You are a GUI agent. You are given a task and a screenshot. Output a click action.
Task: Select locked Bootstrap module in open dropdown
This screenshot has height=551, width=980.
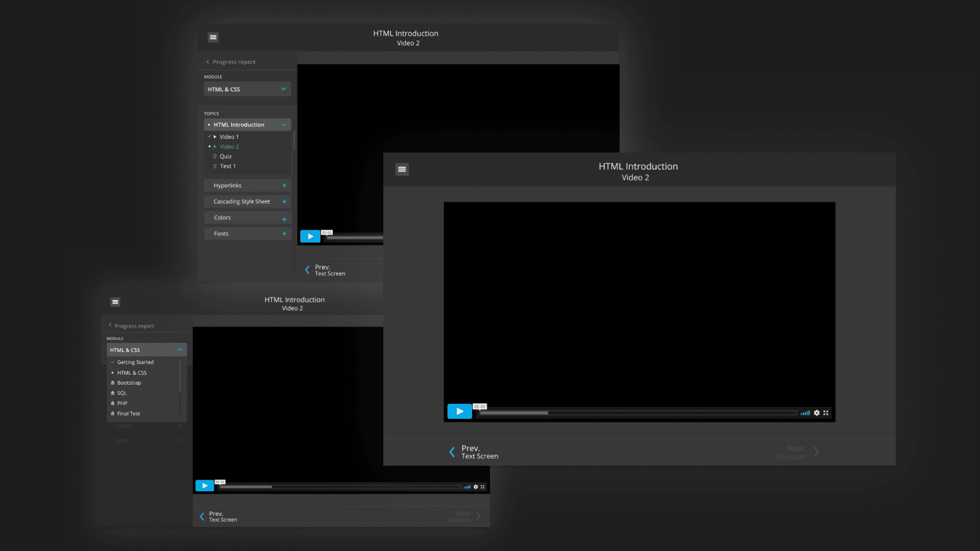click(x=129, y=383)
